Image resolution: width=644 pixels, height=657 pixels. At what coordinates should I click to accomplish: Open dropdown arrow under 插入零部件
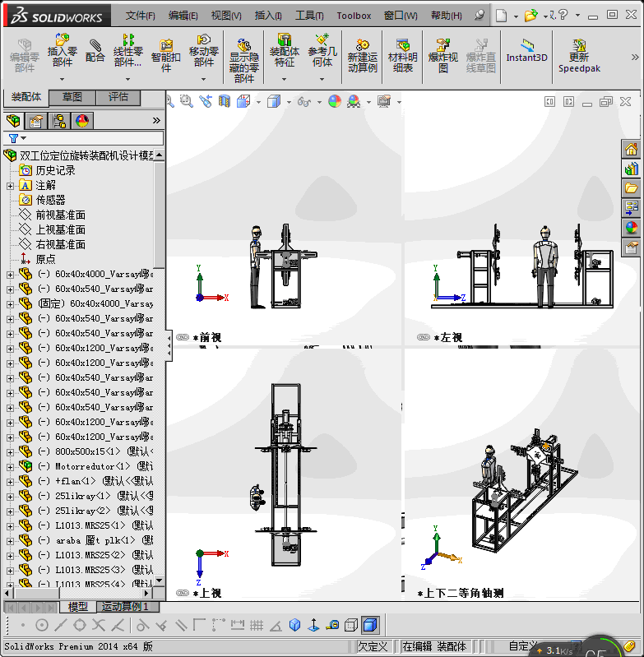pyautogui.click(x=62, y=79)
